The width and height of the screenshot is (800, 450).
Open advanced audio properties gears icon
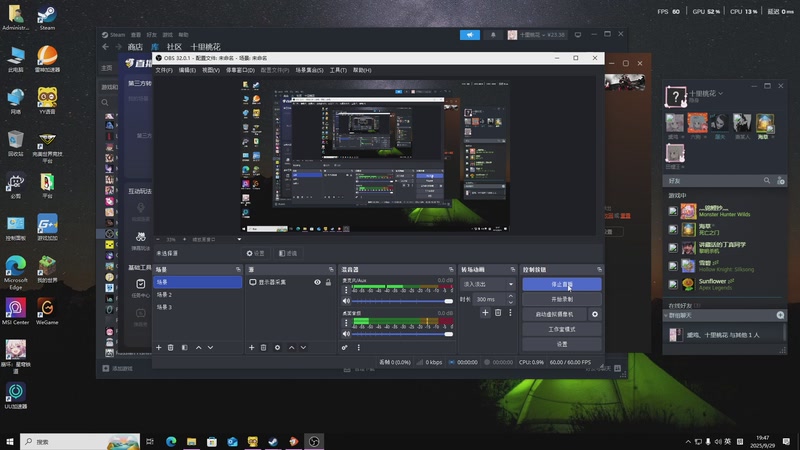(x=345, y=347)
